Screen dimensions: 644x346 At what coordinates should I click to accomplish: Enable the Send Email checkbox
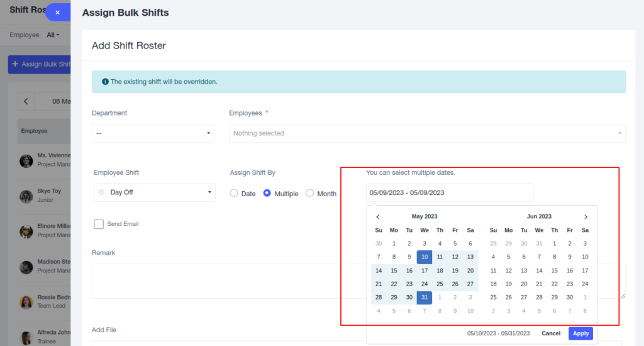(x=99, y=224)
